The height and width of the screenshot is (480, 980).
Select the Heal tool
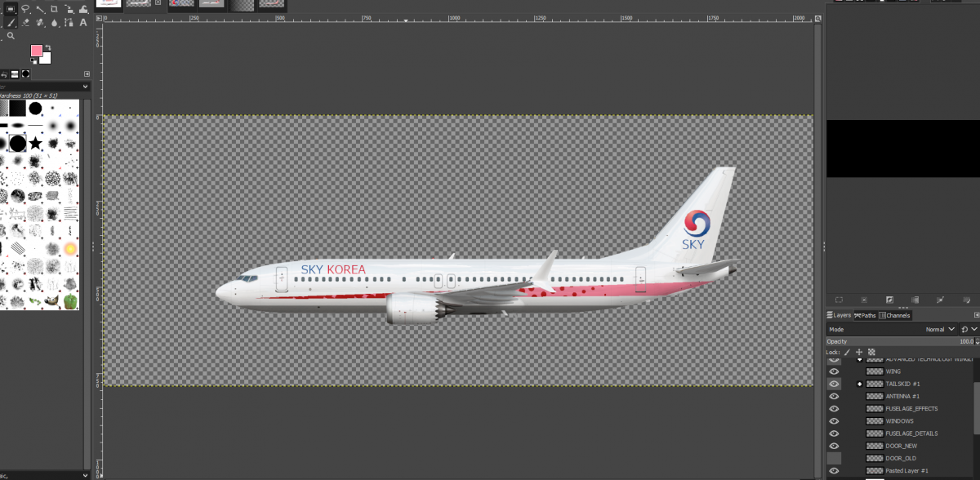click(40, 23)
